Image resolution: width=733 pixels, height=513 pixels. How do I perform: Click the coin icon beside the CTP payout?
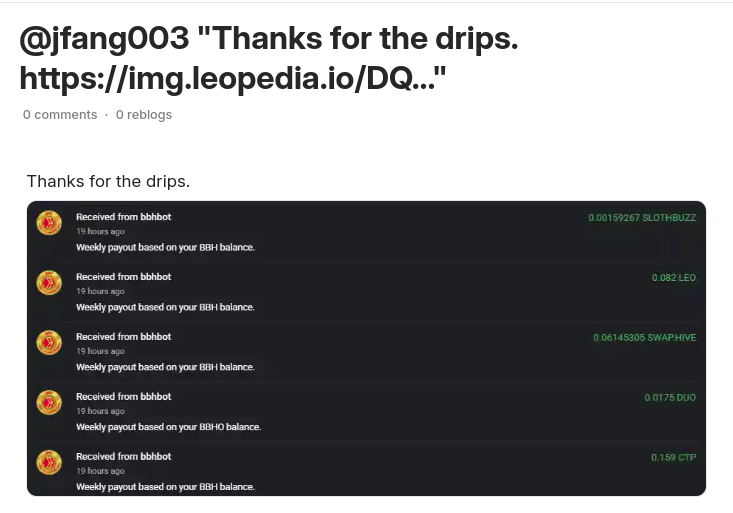click(x=49, y=462)
